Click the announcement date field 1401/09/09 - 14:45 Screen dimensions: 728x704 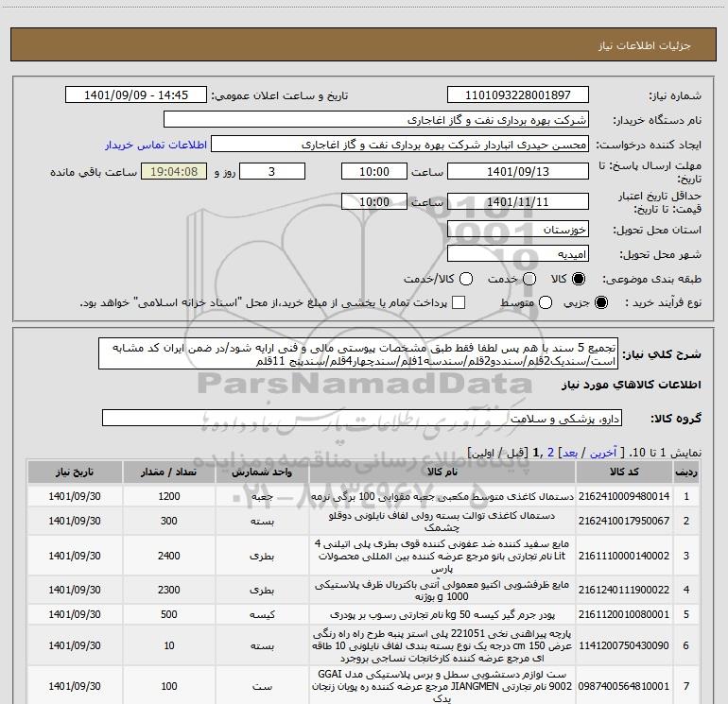tap(136, 95)
